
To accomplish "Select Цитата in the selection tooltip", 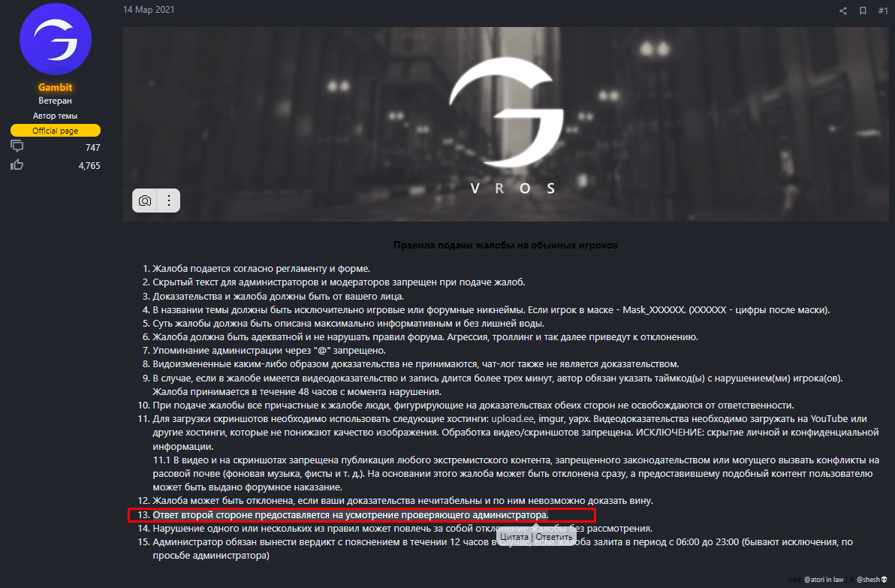I will coord(514,537).
